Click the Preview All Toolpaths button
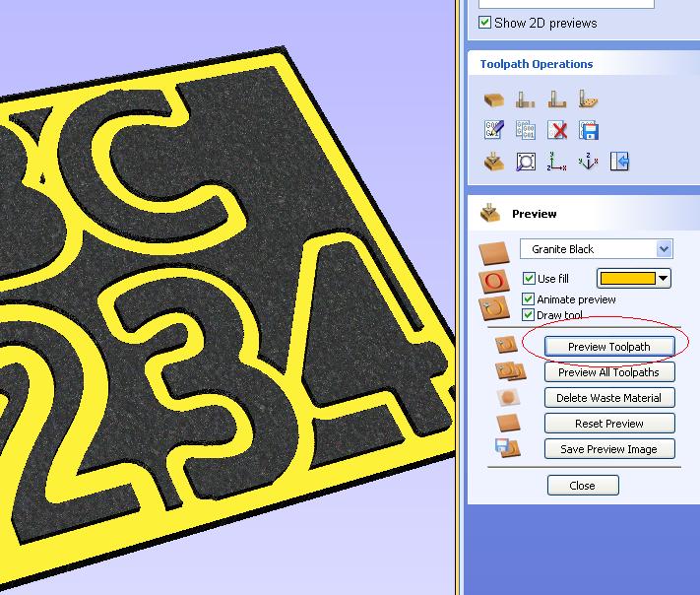700x595 pixels. 608,372
